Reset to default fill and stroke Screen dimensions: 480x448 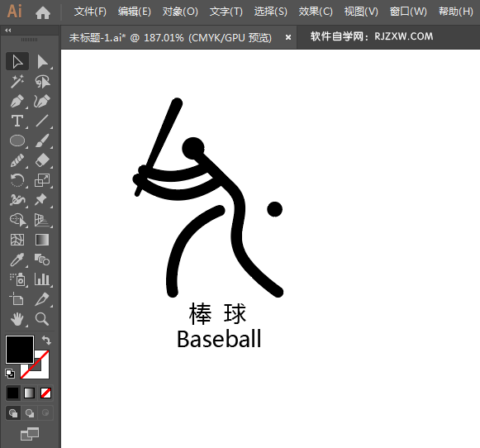[x=10, y=374]
